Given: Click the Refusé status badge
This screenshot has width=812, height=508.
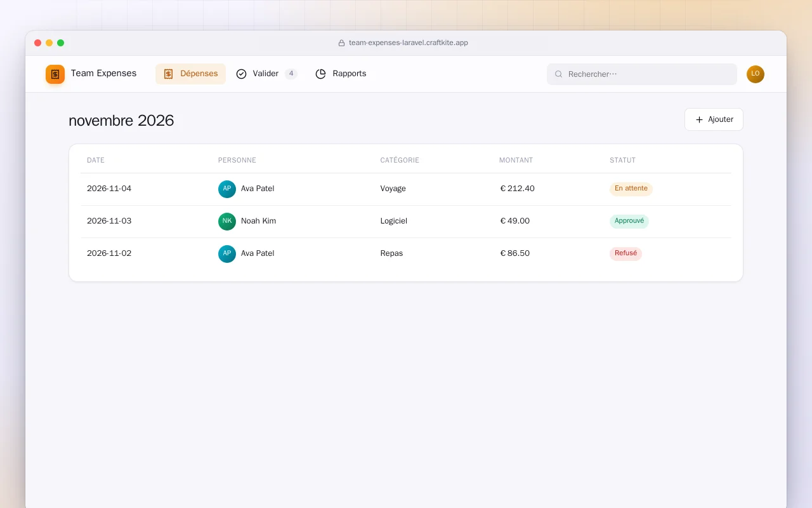Looking at the screenshot, I should tap(625, 254).
